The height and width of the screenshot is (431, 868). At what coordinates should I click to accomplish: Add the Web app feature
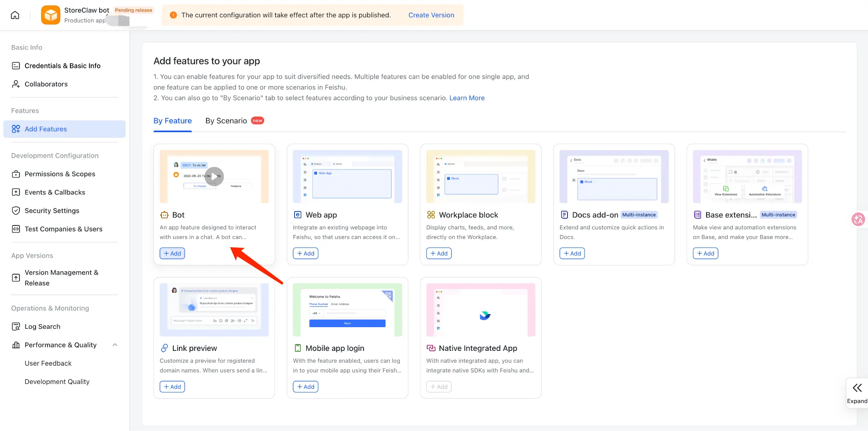coord(306,253)
